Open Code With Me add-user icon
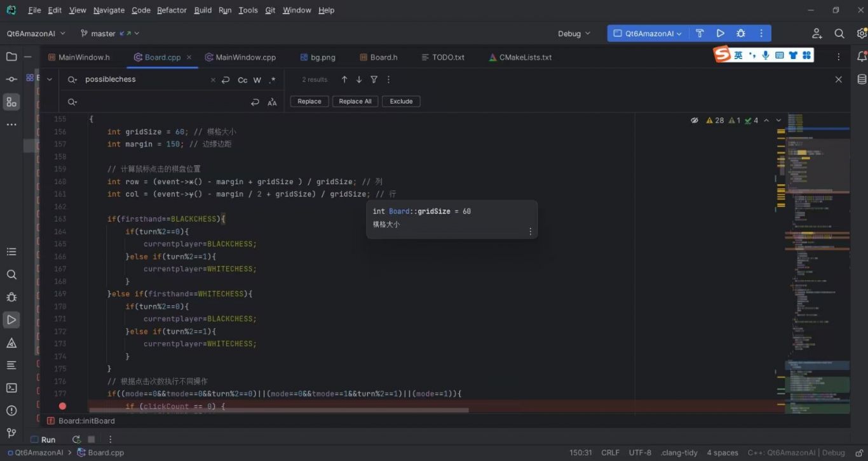This screenshot has height=461, width=868. click(x=817, y=34)
